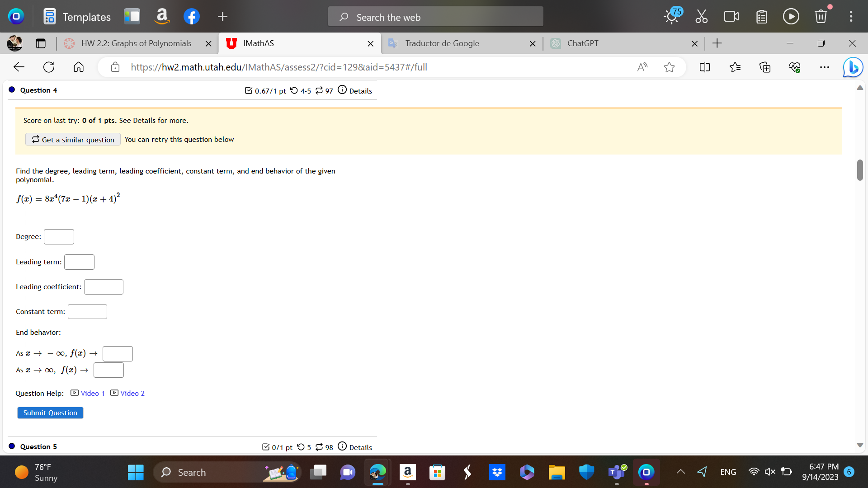The width and height of the screenshot is (868, 488).
Task: Switch to ChatGPT tab
Action: (x=582, y=43)
